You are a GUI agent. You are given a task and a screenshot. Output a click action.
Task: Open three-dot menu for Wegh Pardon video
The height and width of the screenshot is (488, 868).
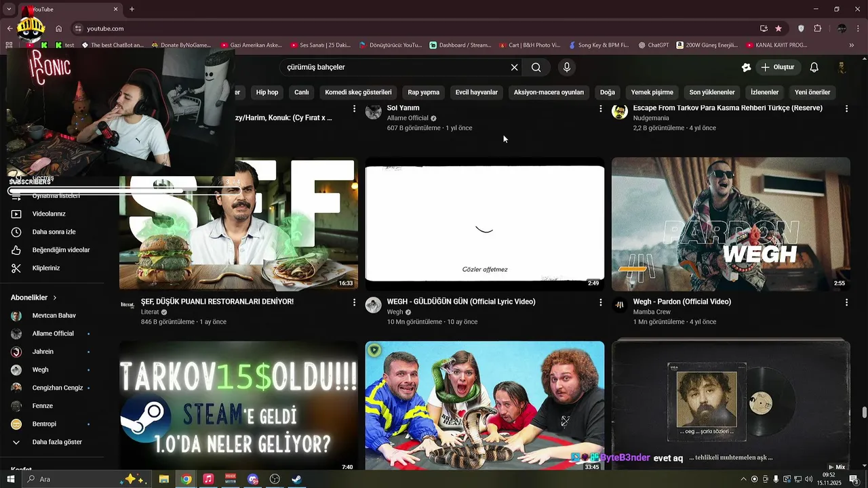coord(846,302)
